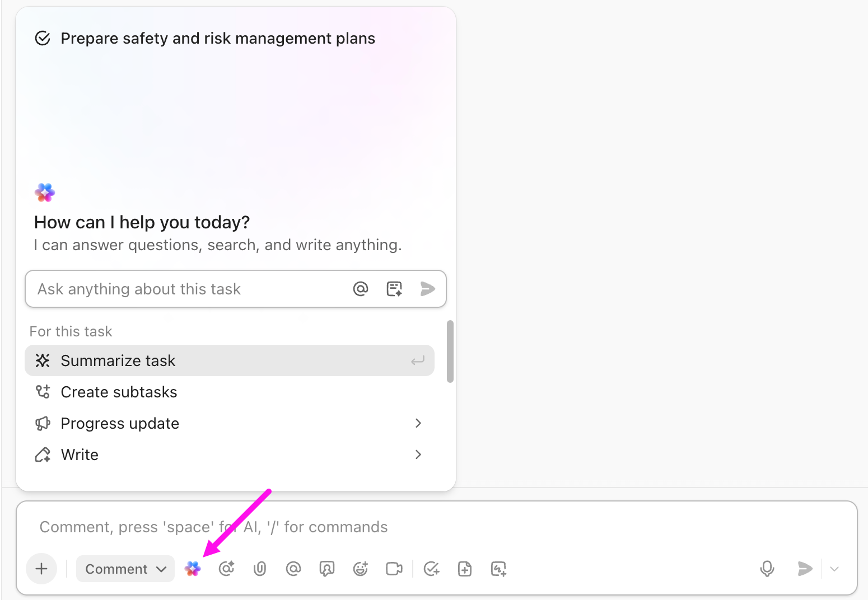The image size is (868, 600).
Task: Click the @ icon in AI ask field
Action: (x=361, y=289)
